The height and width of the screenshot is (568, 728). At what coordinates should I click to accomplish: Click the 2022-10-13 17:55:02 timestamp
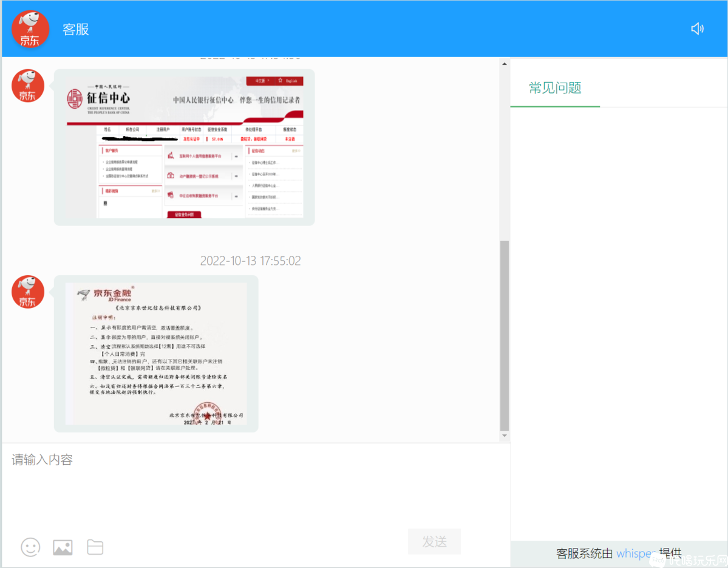point(250,261)
